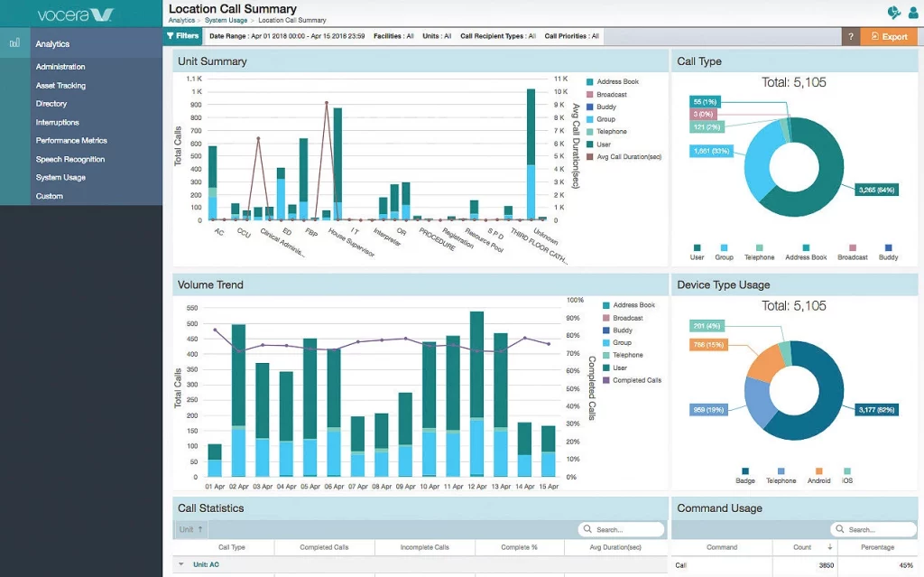Click the magnifier icon in Call Statistics search
924x577 pixels.
[x=587, y=529]
